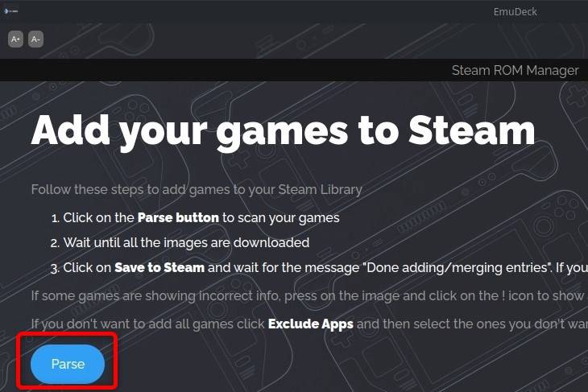Viewport: 588px width, 392px height.
Task: Click the bold 'Exclude Apps' text
Action: coord(311,324)
